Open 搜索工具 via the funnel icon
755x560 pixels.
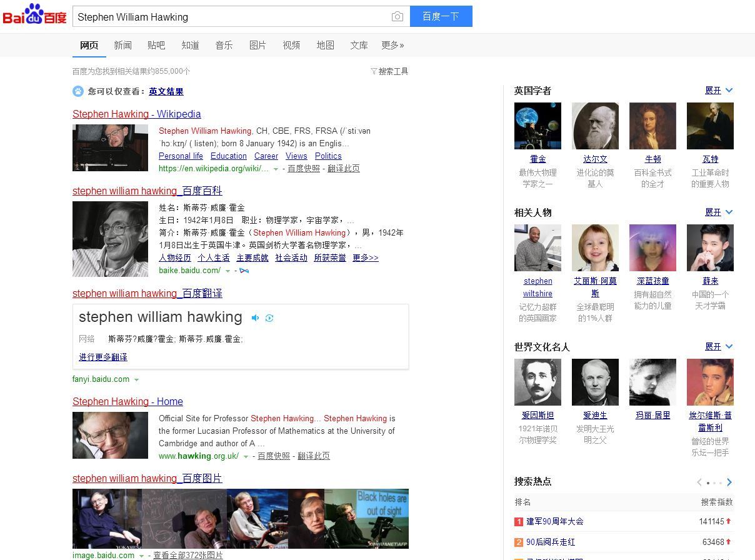pyautogui.click(x=389, y=71)
